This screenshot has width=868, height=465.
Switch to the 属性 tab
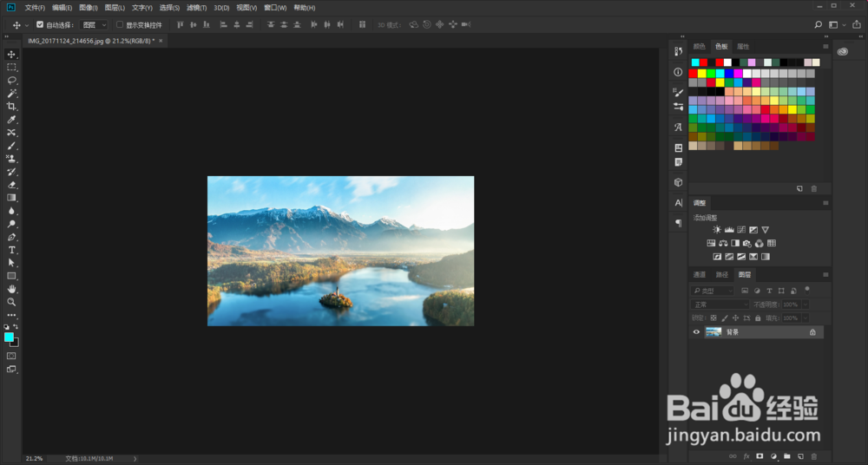click(x=743, y=47)
